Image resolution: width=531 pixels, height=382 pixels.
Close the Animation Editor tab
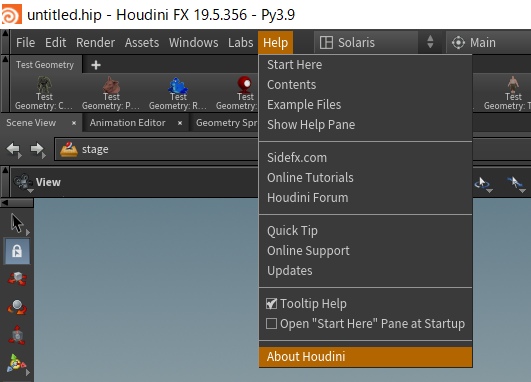click(180, 123)
